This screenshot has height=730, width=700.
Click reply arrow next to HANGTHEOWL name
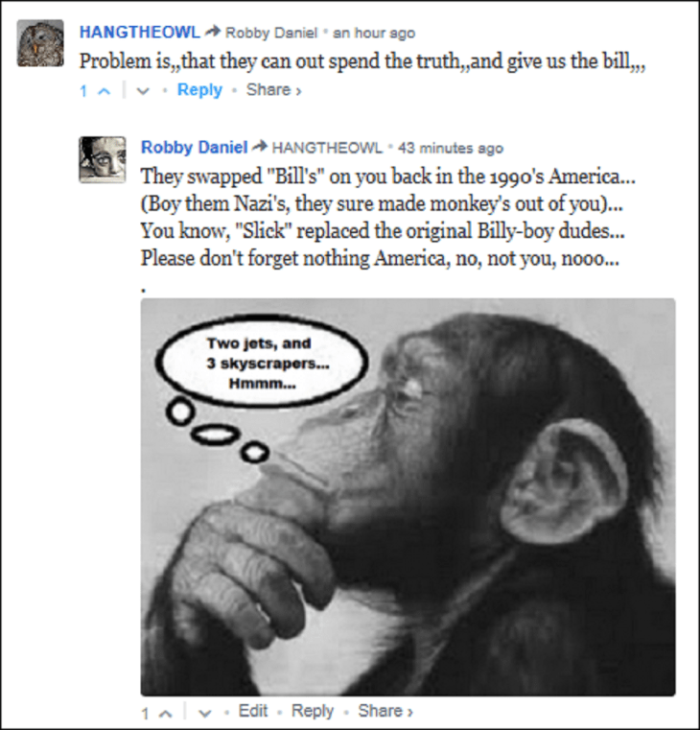(x=213, y=32)
